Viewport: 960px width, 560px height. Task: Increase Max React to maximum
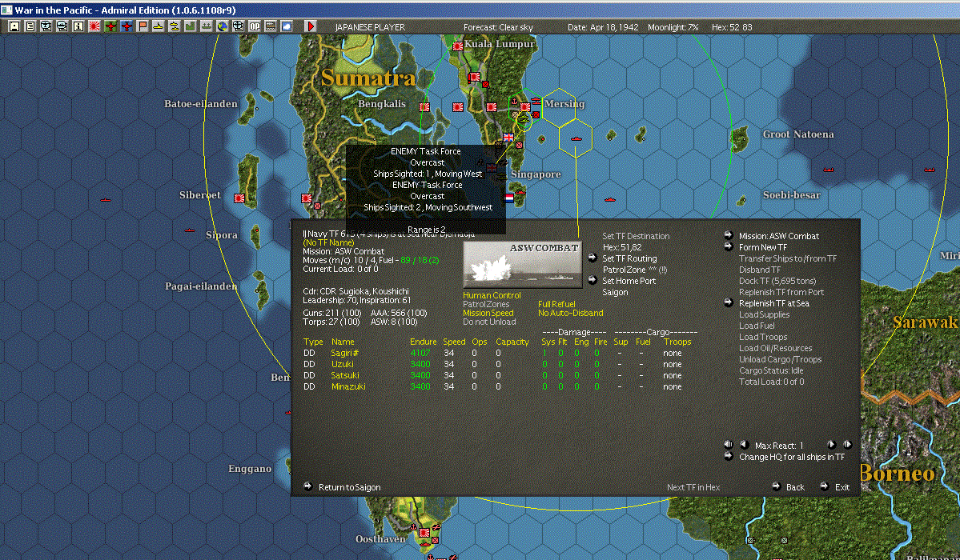pos(847,445)
